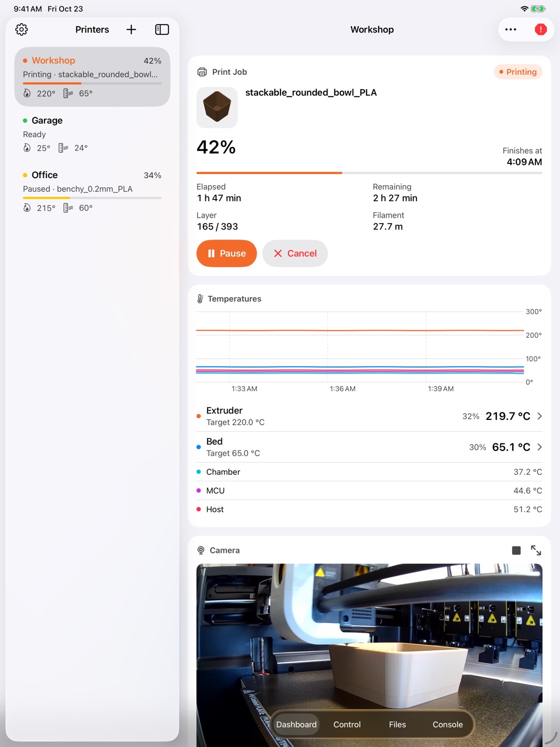Switch to the Console tab
The height and width of the screenshot is (747, 560).
448,725
